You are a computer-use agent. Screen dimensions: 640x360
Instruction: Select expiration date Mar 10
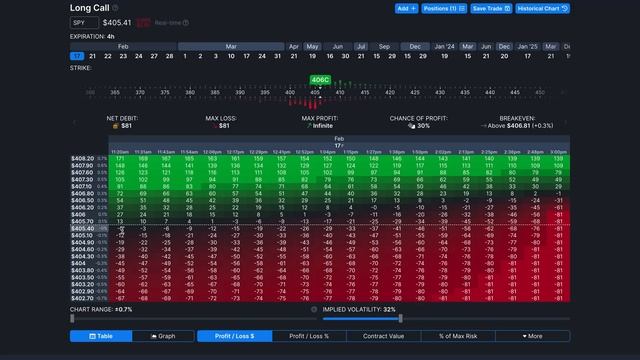coord(231,56)
